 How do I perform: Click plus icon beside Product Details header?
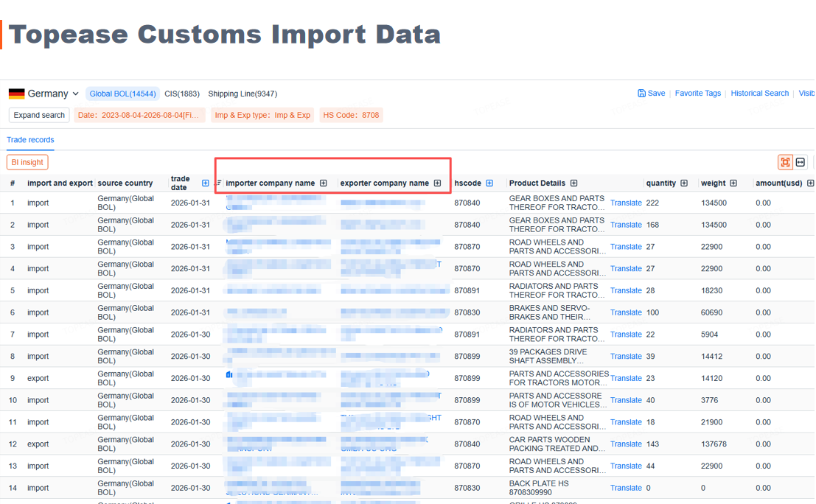[x=574, y=183]
